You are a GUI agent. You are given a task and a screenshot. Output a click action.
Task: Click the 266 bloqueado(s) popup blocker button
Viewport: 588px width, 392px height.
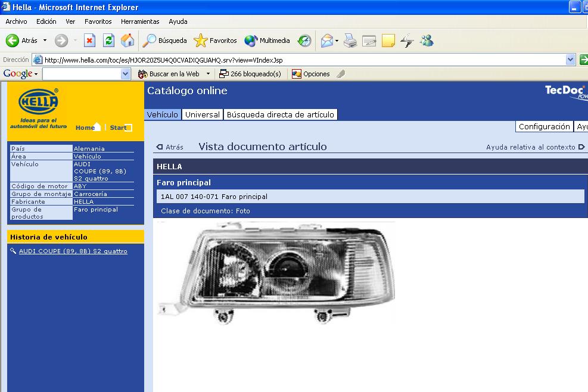pyautogui.click(x=250, y=74)
